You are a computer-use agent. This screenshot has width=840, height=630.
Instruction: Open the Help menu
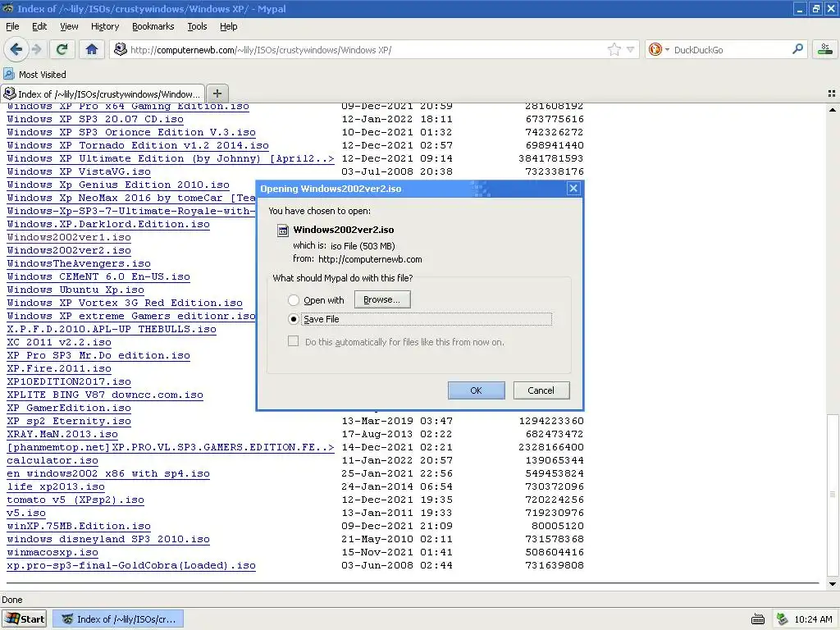point(228,26)
